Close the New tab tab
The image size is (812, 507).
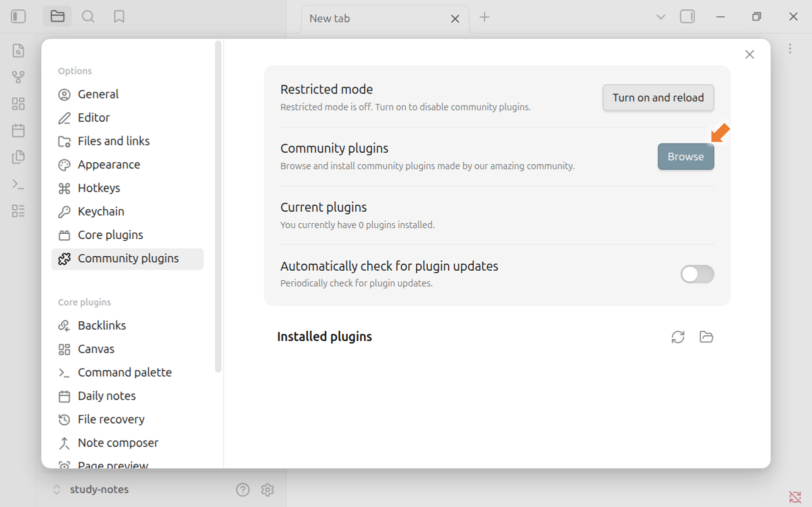pos(455,18)
